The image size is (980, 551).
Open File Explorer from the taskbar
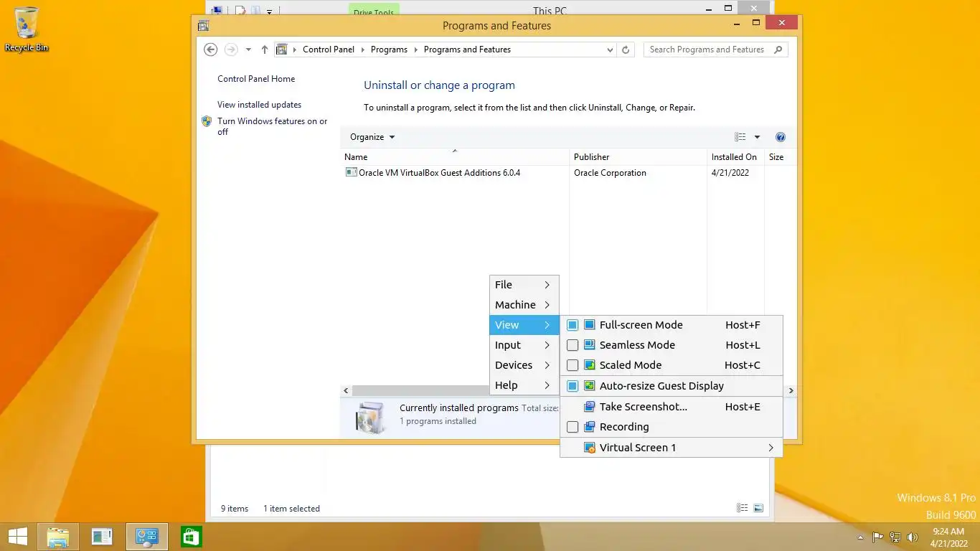coord(57,537)
